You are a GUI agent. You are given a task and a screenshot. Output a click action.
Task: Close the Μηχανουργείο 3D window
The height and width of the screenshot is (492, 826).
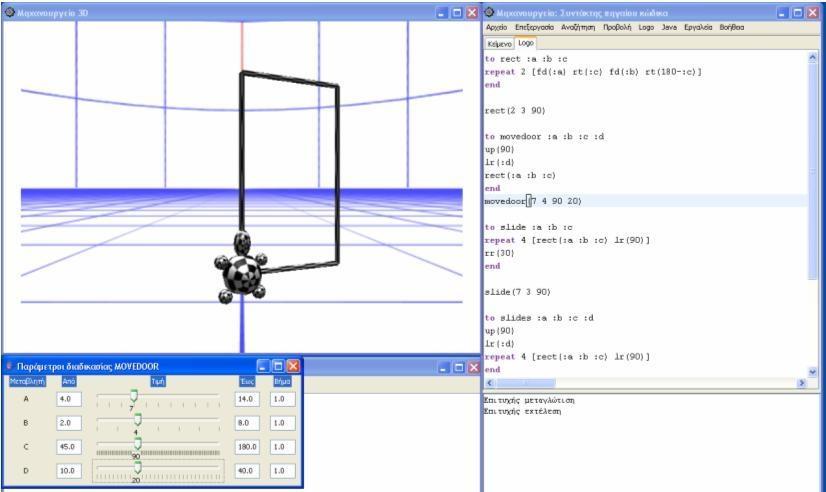pyautogui.click(x=472, y=13)
